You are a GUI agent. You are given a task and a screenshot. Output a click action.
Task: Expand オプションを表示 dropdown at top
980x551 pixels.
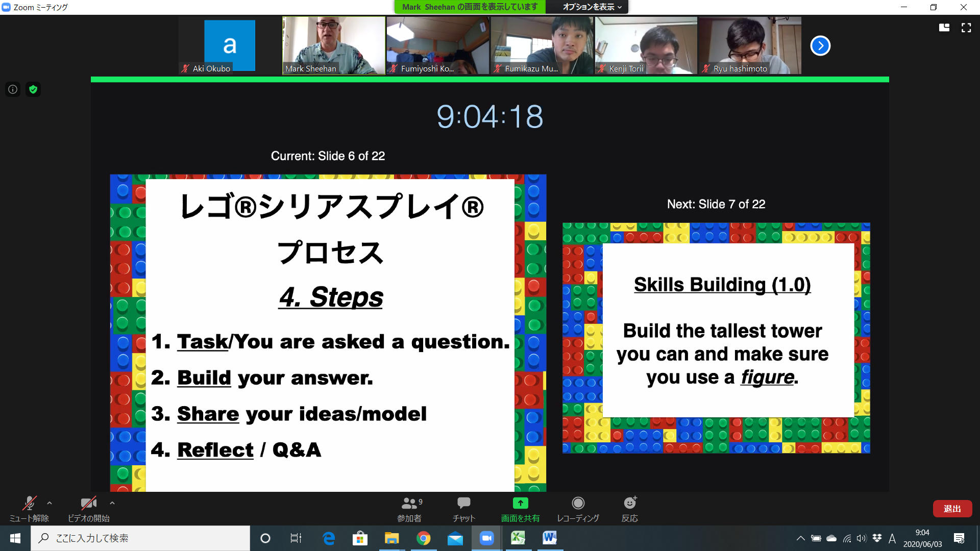click(592, 7)
